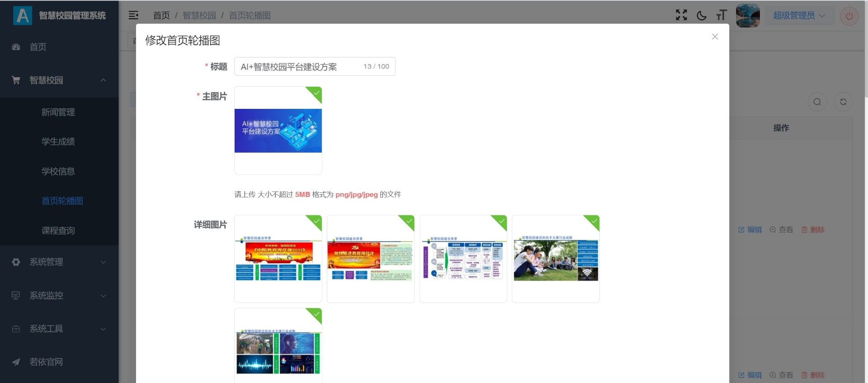Viewport: 868px width, 383px height.
Task: Click 删除 in the upper table row
Action: point(813,229)
